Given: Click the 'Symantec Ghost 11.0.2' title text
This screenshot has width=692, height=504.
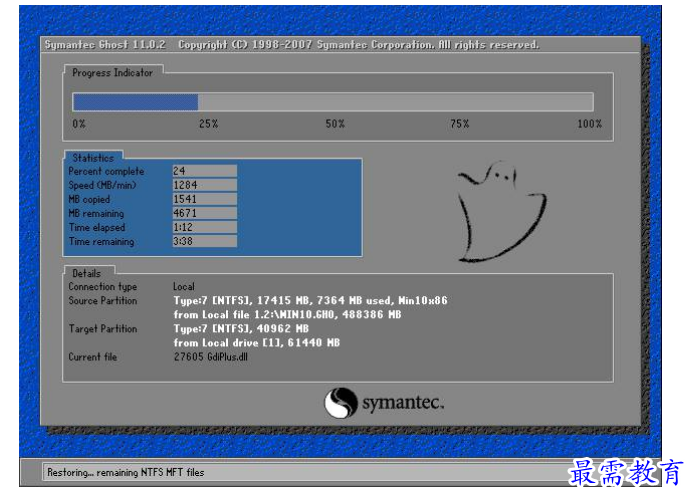Looking at the screenshot, I should [x=105, y=45].
